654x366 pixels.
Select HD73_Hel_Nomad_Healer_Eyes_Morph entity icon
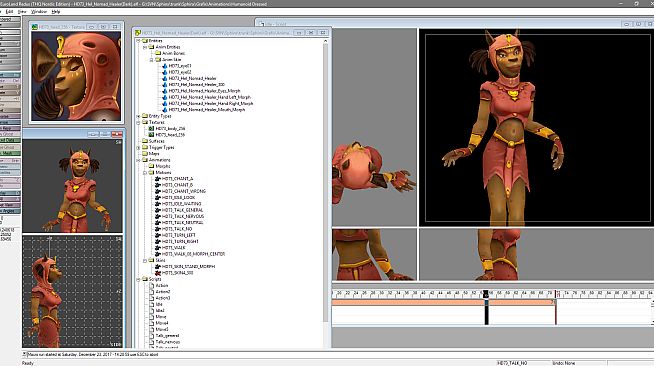[x=165, y=91]
